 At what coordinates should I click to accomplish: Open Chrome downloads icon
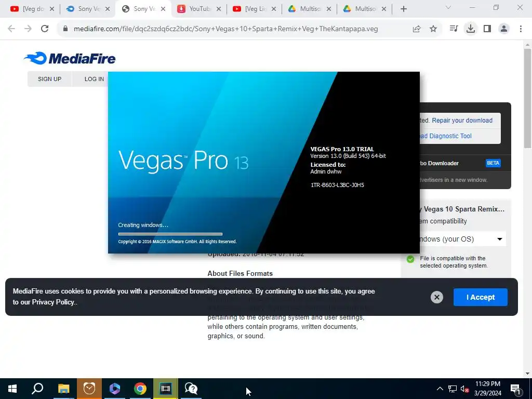[x=471, y=29]
